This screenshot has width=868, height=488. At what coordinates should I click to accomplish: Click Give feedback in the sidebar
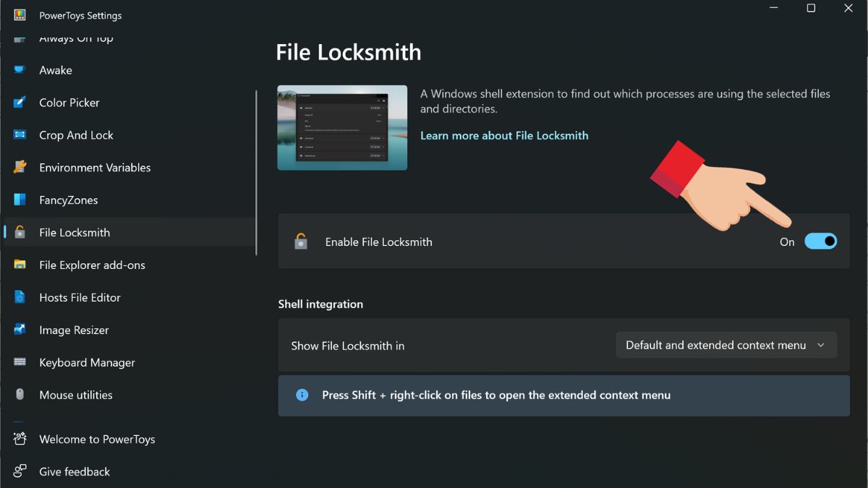click(75, 472)
